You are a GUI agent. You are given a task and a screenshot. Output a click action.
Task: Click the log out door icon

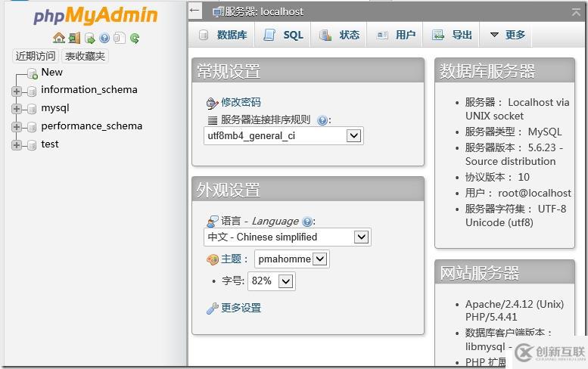coord(74,38)
